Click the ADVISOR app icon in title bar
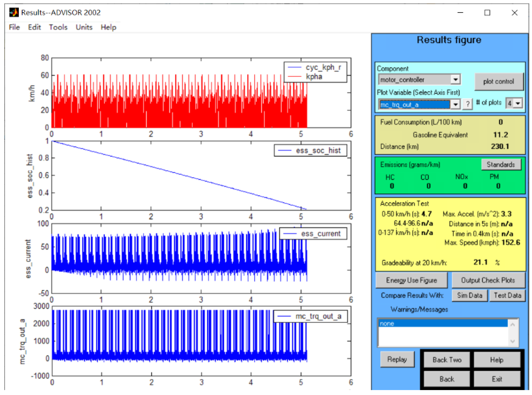 click(x=14, y=12)
